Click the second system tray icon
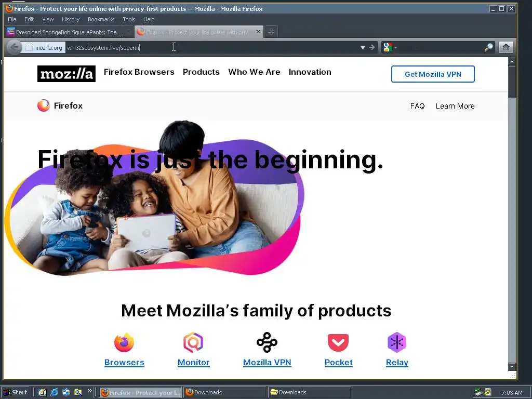The height and width of the screenshot is (399, 532). point(487,392)
